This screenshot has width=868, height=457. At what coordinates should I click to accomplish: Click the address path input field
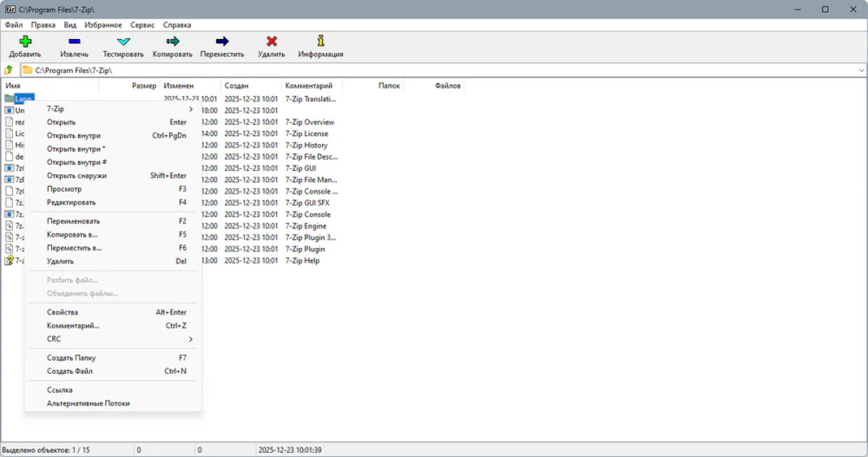point(434,70)
